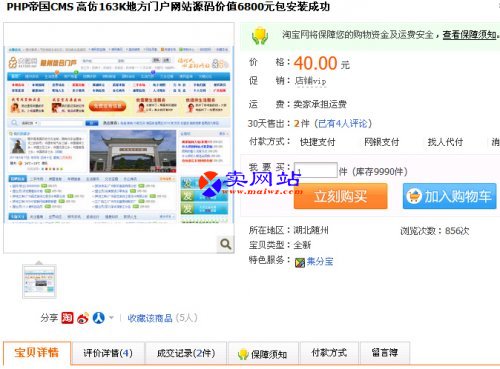Click 卖家承担运费 shipping text
500x369 pixels.
tap(320, 104)
